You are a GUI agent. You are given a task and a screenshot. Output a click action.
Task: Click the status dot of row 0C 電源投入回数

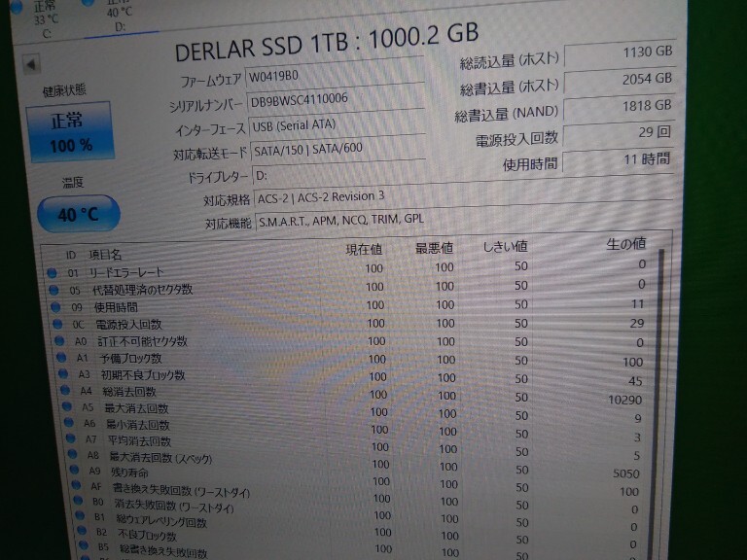(57, 325)
